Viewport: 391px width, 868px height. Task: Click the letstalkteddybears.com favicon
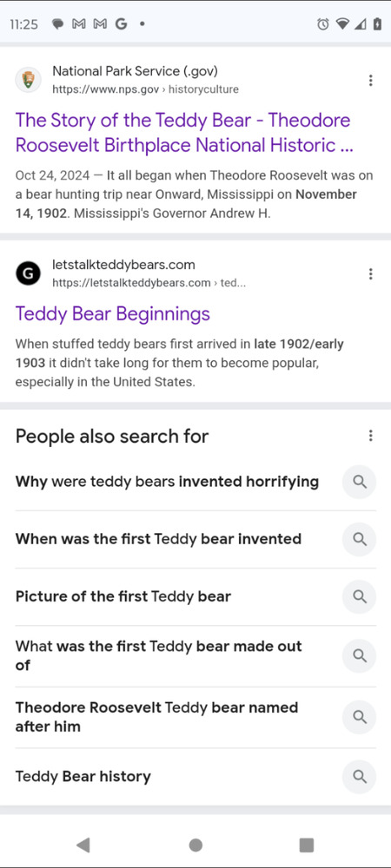28,273
